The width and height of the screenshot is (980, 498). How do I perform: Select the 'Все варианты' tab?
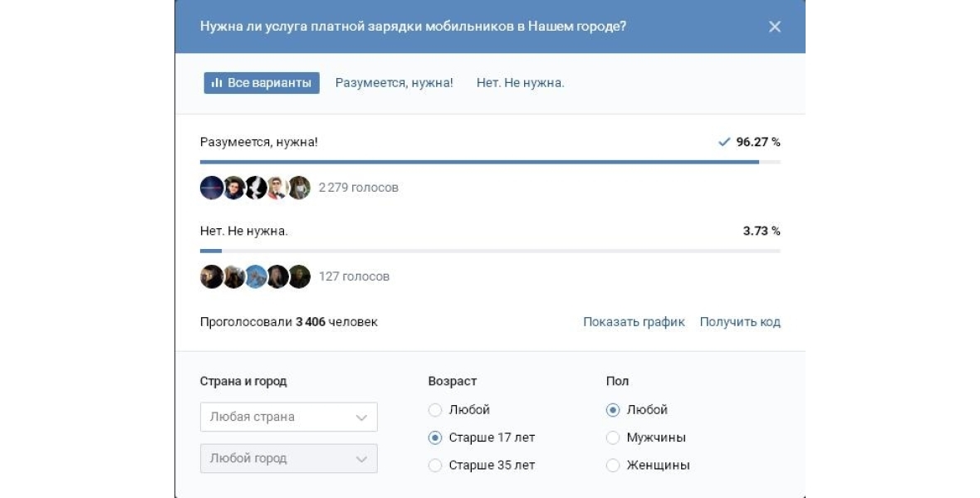tap(262, 82)
